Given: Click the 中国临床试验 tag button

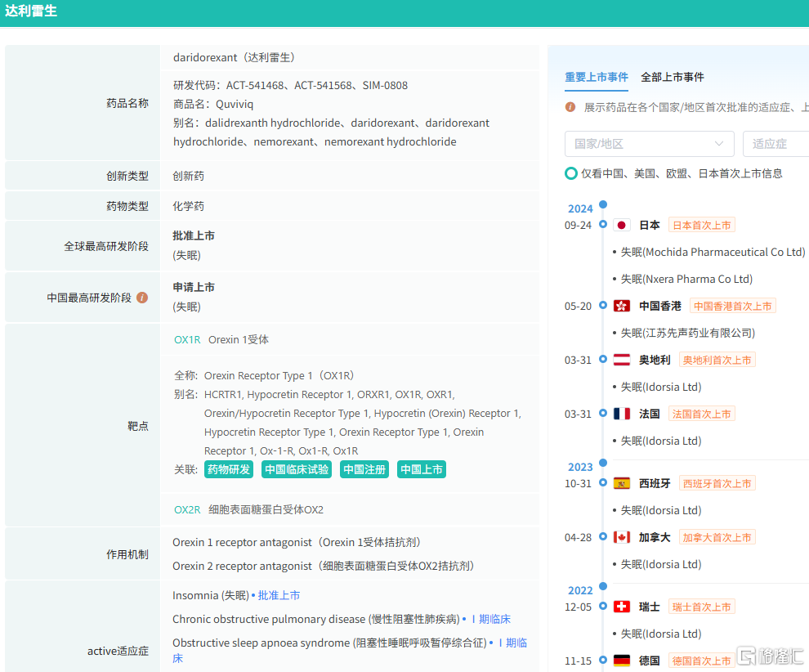Looking at the screenshot, I should pyautogui.click(x=296, y=470).
